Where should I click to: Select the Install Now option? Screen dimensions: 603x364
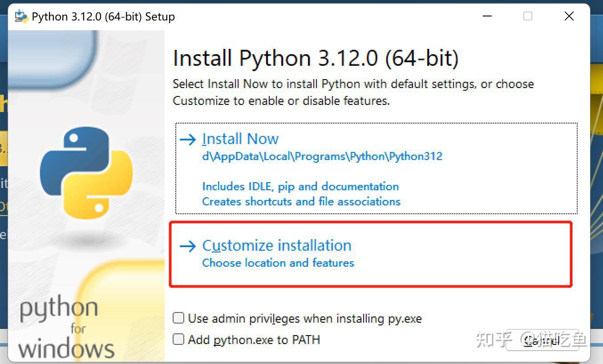tap(240, 138)
